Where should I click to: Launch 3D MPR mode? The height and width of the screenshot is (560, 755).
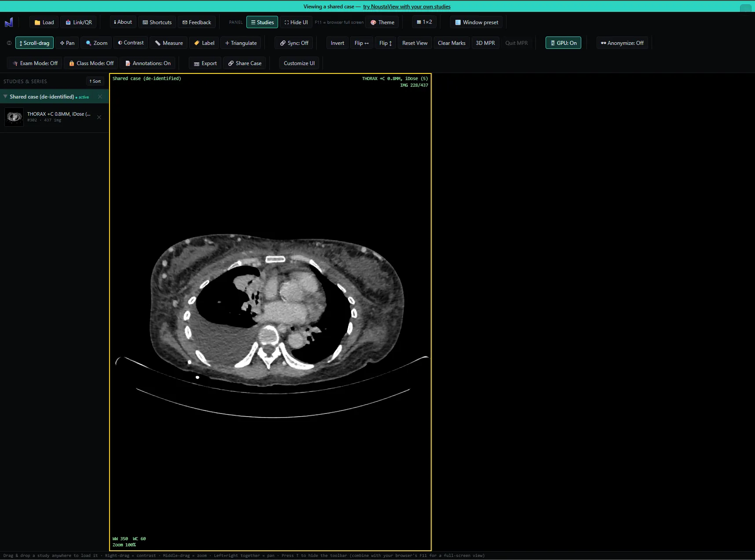[x=485, y=43]
